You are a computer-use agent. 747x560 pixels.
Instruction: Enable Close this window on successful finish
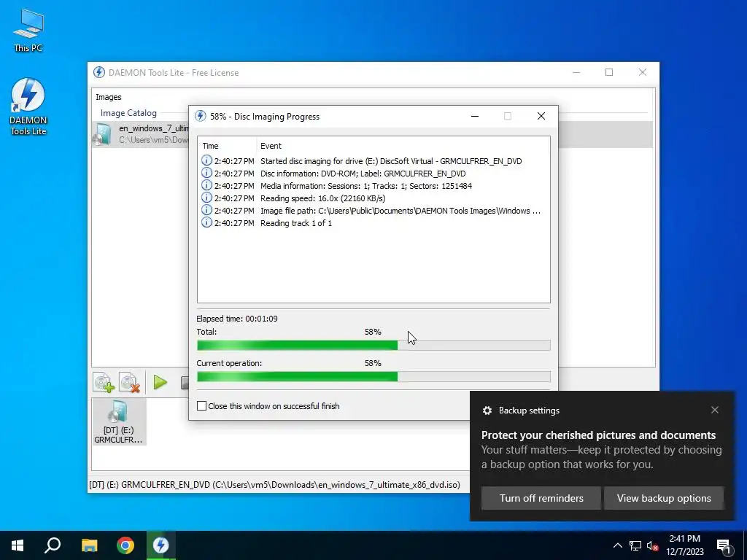tap(201, 405)
